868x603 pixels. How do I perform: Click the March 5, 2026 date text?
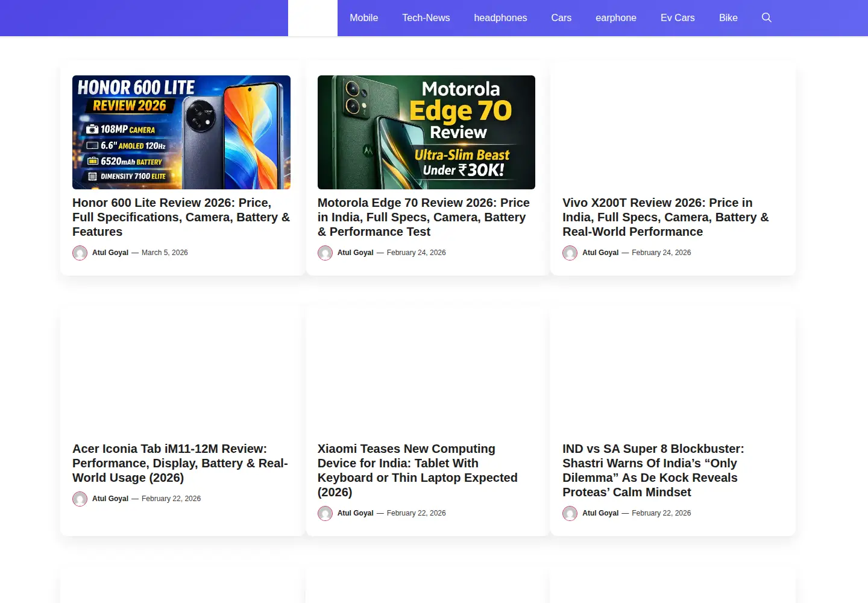(165, 253)
